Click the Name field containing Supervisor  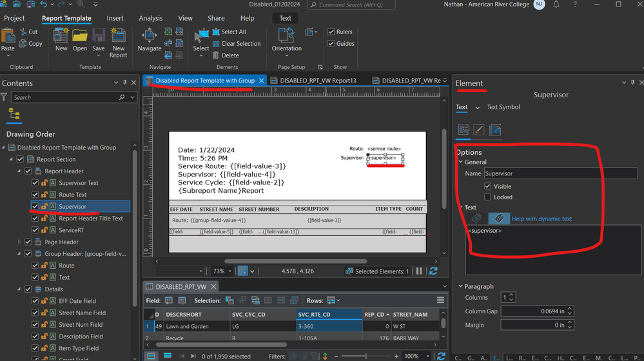click(561, 173)
